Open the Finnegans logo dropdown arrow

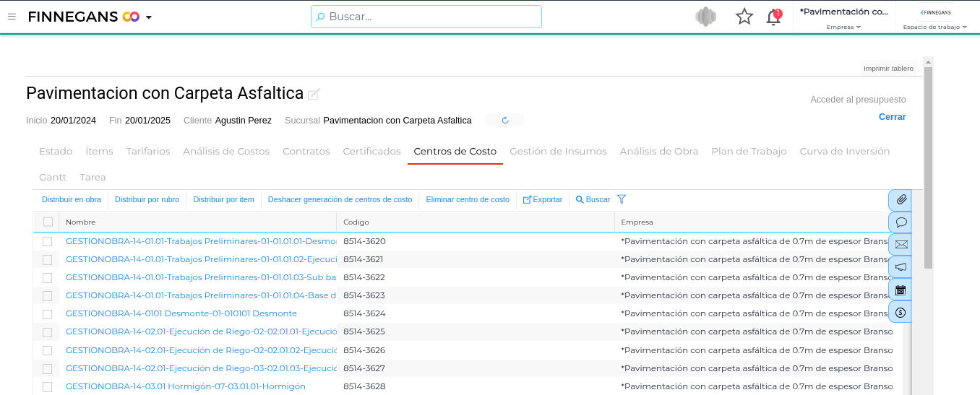tap(149, 17)
